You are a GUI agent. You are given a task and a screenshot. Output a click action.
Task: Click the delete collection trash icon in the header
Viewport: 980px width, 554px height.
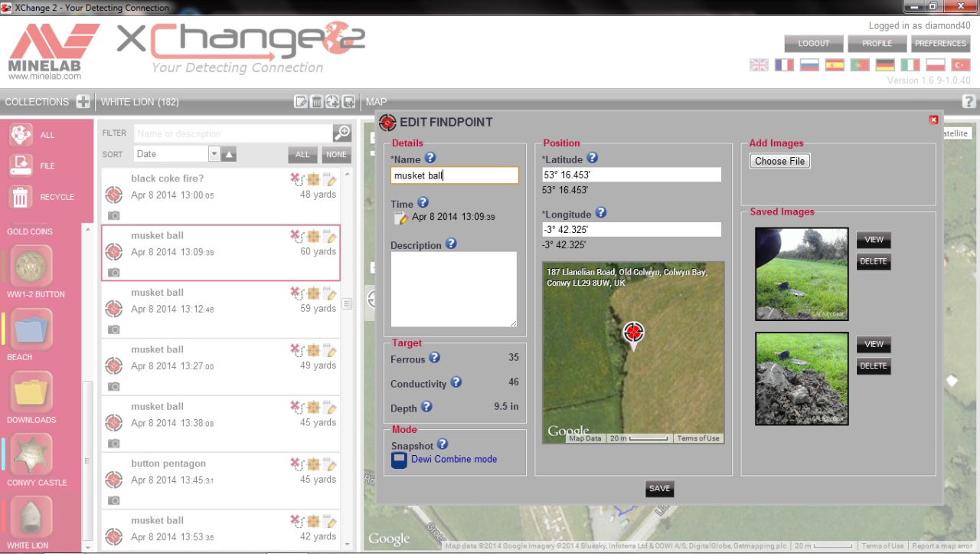pos(316,102)
